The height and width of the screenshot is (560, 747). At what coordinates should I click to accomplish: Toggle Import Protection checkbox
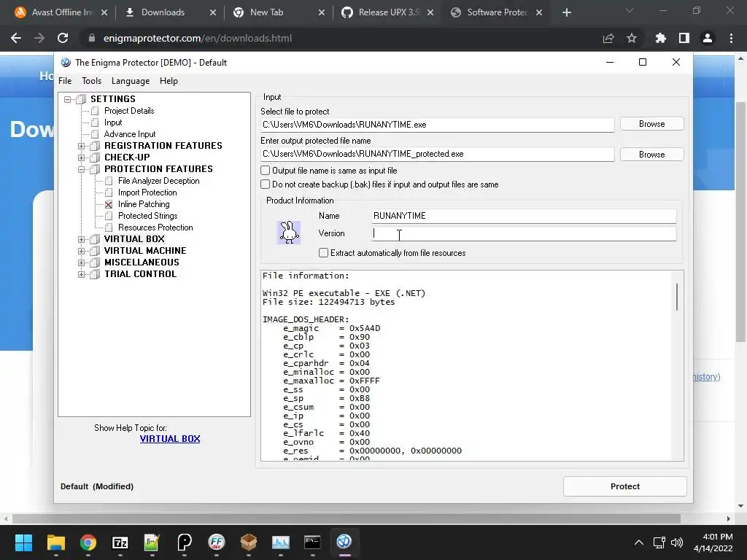click(109, 192)
